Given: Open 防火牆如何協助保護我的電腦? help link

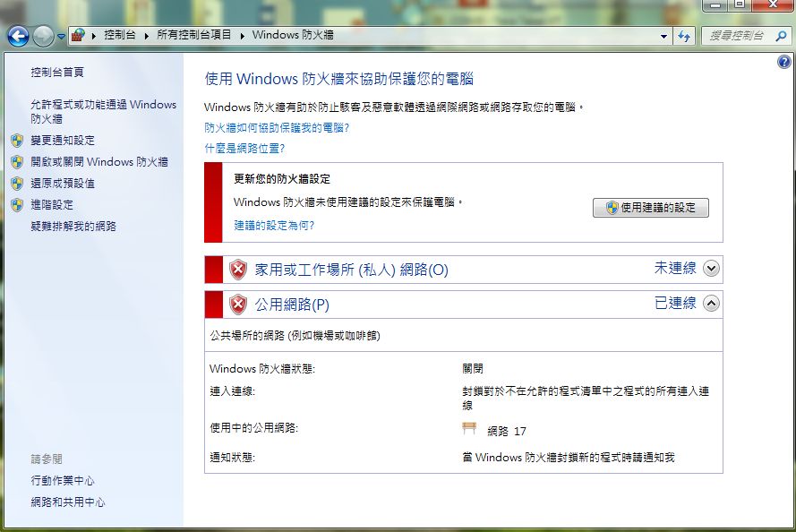Looking at the screenshot, I should pos(277,127).
